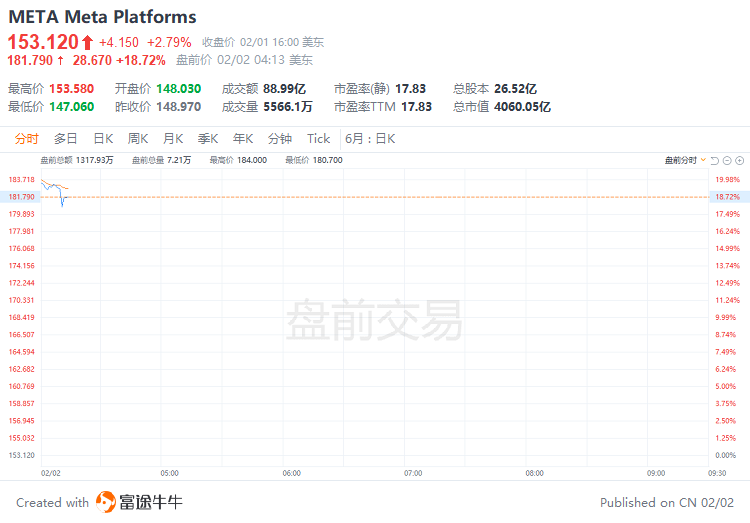This screenshot has height=523, width=750.
Task: Switch to the 多日 tab
Action: [x=66, y=139]
